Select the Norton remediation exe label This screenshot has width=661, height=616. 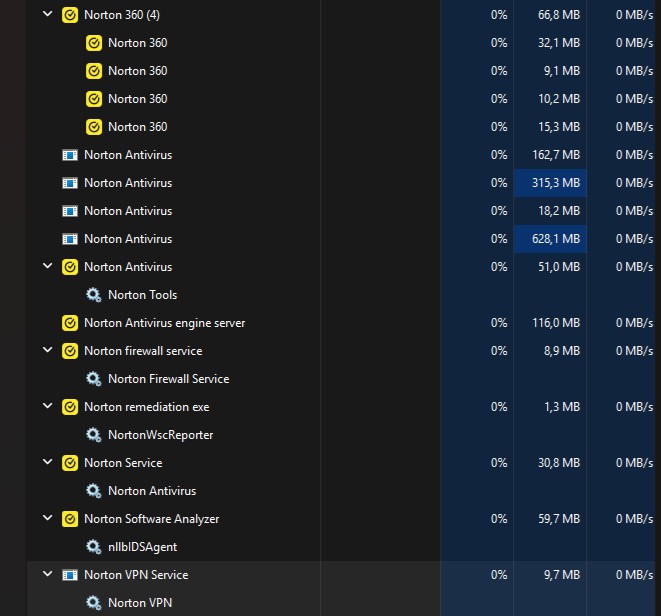147,407
